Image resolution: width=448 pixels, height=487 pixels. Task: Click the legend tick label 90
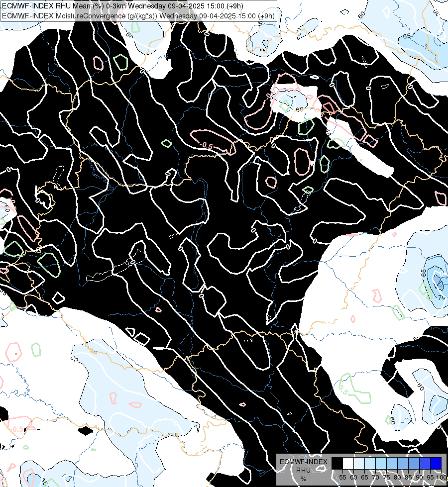pos(420,478)
